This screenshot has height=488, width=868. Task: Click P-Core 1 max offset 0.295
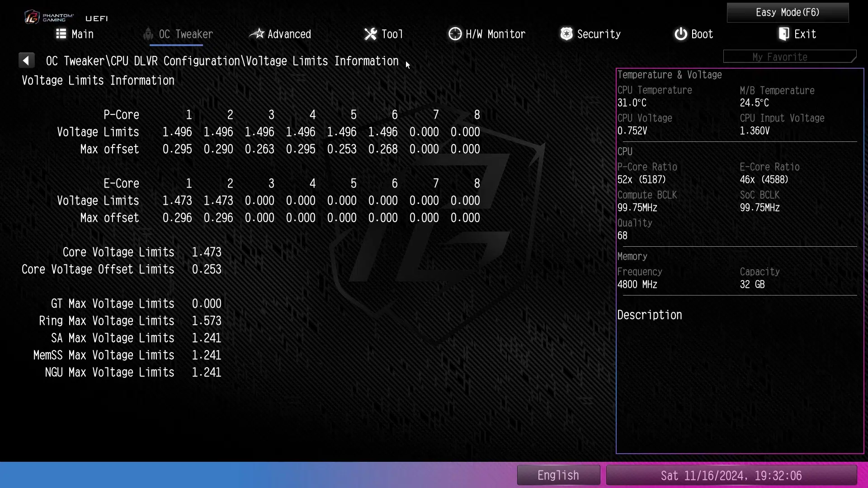coord(177,149)
